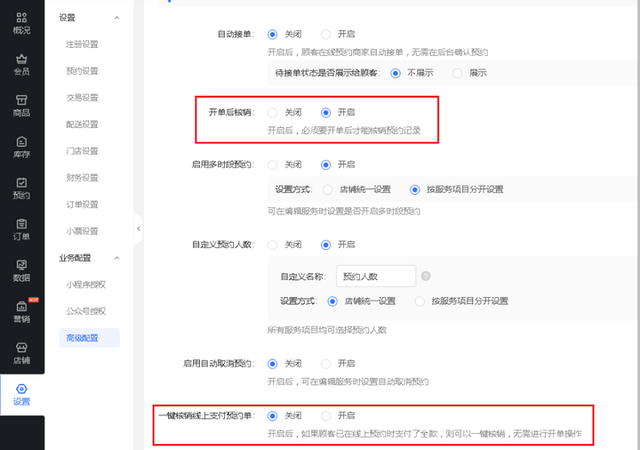Open 配送设置 menu item

82,124
